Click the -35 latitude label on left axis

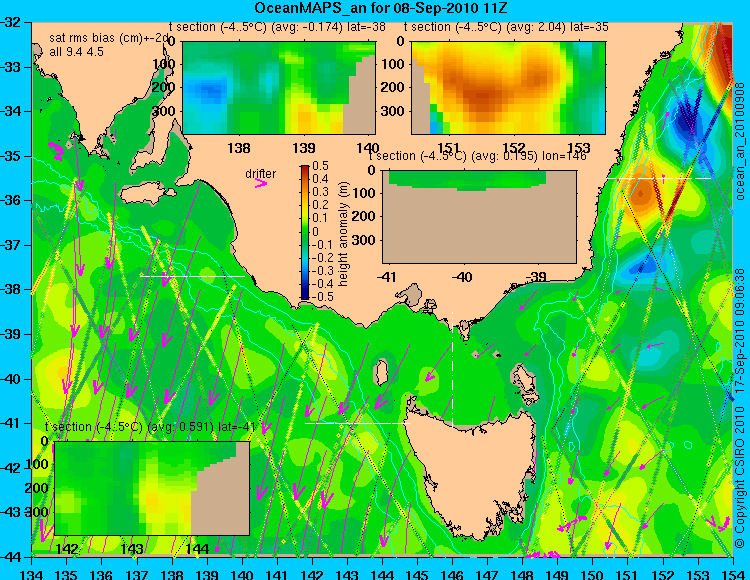click(x=11, y=156)
